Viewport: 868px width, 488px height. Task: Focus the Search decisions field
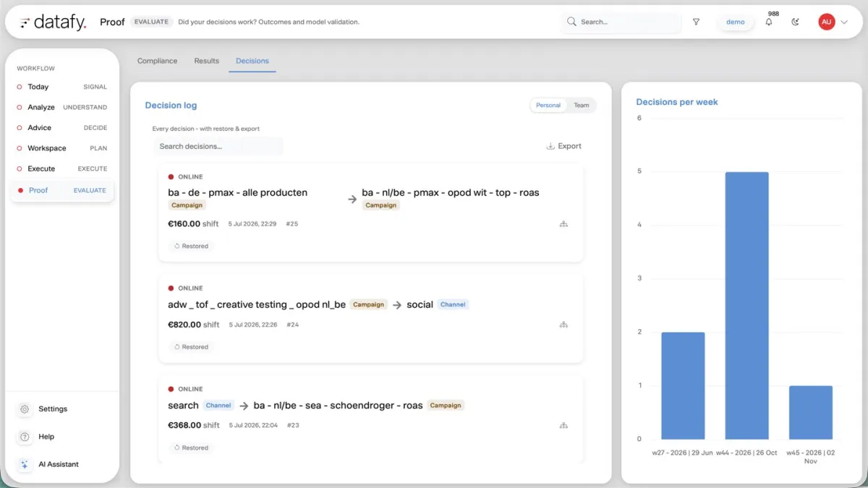point(218,146)
